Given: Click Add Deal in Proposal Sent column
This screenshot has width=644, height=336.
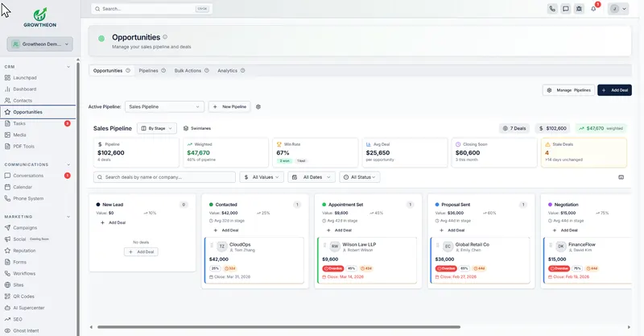Looking at the screenshot, I should 452,230.
